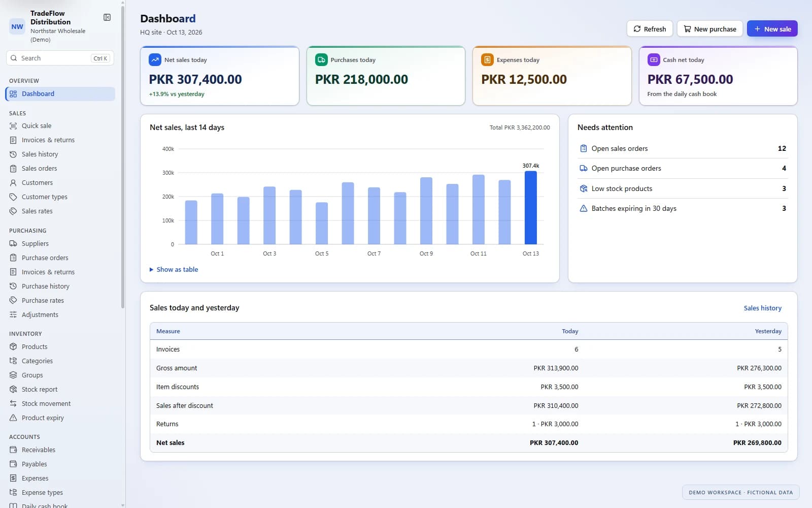Start a New sale
The height and width of the screenshot is (508, 812).
(x=772, y=29)
